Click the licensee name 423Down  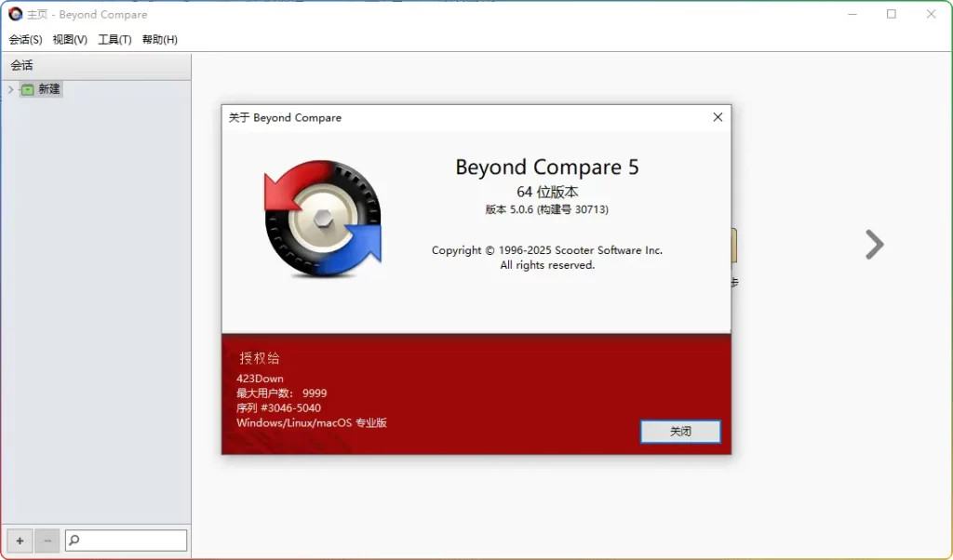pos(260,379)
